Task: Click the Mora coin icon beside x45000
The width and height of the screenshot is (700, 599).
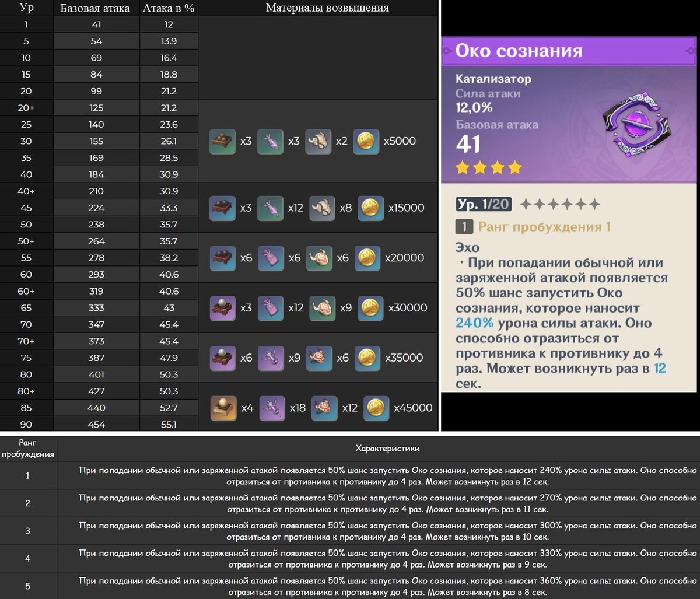Action: [376, 408]
